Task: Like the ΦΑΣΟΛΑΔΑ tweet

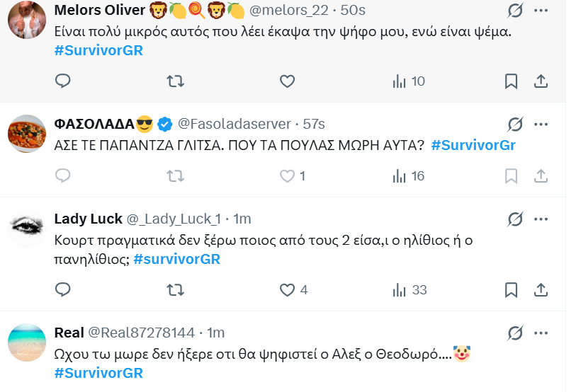Action: (x=287, y=175)
